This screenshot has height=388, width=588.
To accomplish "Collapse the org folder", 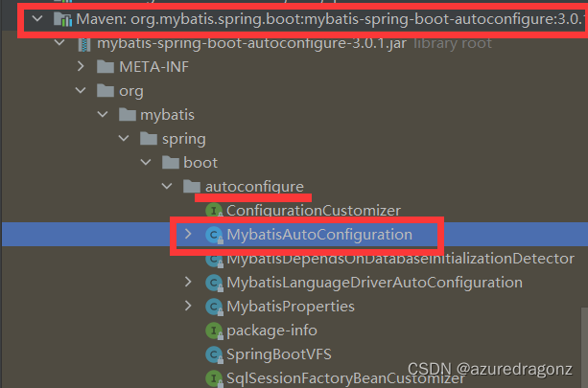I will point(81,90).
